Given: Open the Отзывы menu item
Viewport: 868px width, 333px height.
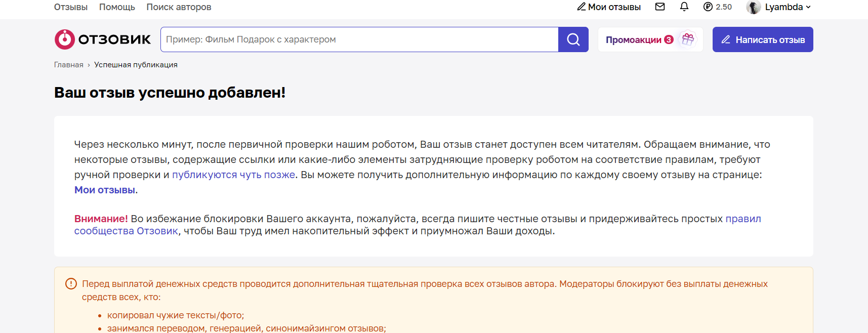Looking at the screenshot, I should 71,7.
